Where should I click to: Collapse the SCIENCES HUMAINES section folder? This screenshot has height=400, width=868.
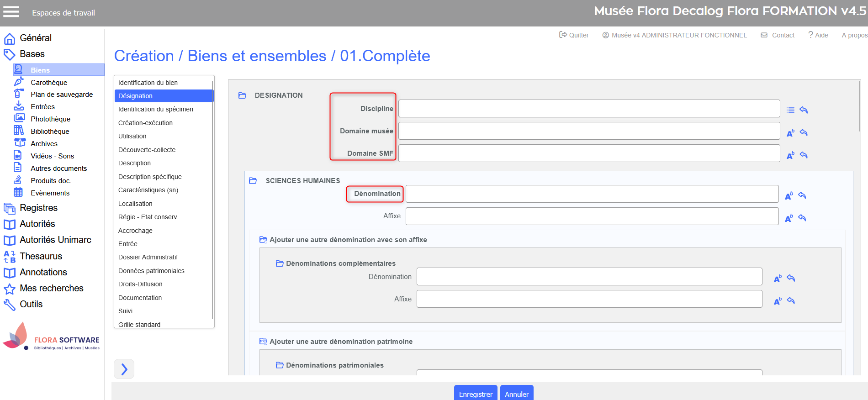253,181
